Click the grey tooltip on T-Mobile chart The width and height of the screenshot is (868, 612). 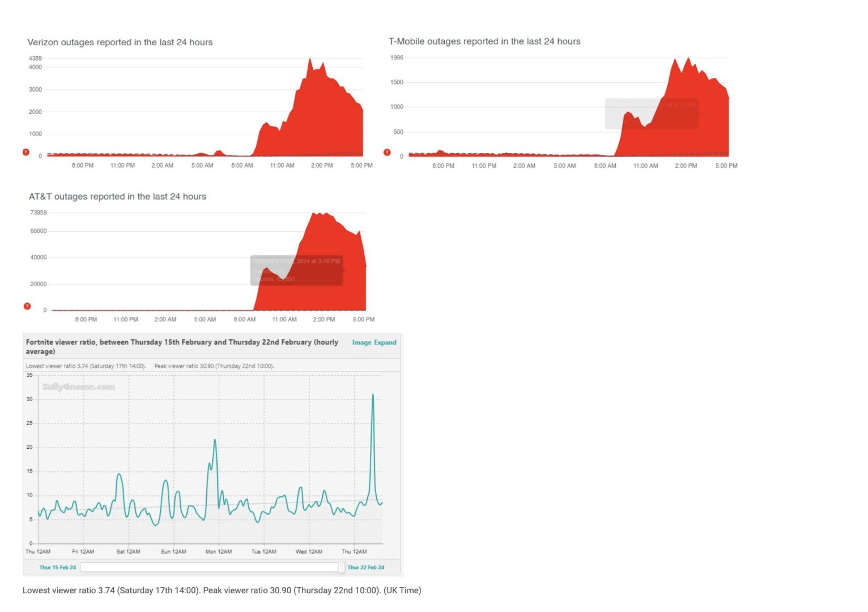[652, 113]
